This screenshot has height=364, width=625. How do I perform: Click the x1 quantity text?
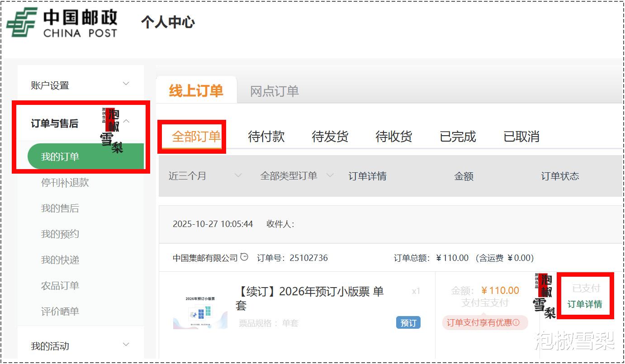[x=416, y=291]
